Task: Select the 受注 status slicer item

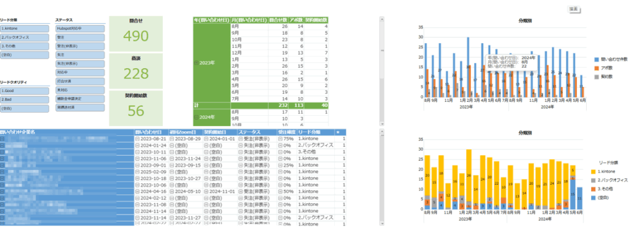Action: point(80,37)
